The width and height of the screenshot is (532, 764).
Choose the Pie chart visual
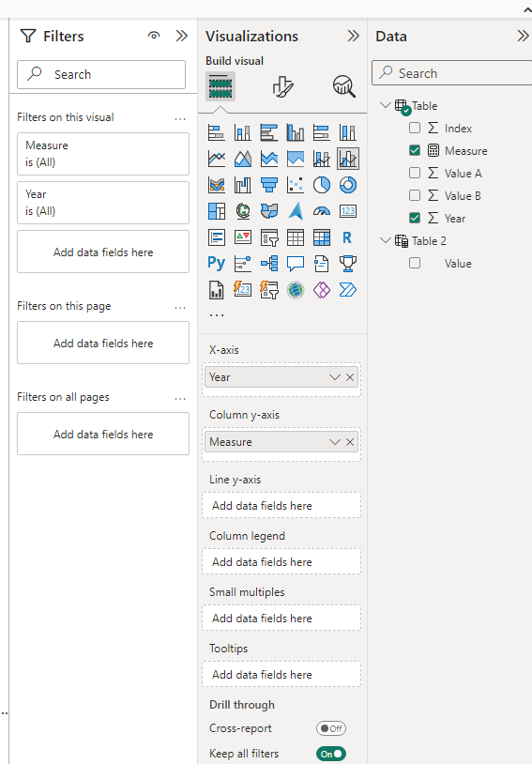coord(322,185)
